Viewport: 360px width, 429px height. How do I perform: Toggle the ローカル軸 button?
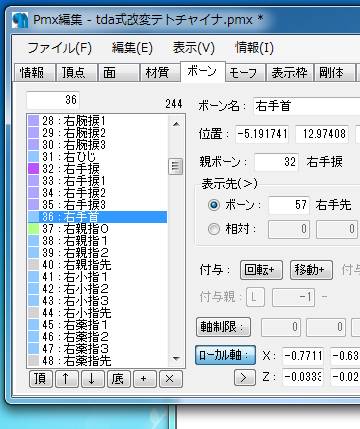pyautogui.click(x=225, y=355)
